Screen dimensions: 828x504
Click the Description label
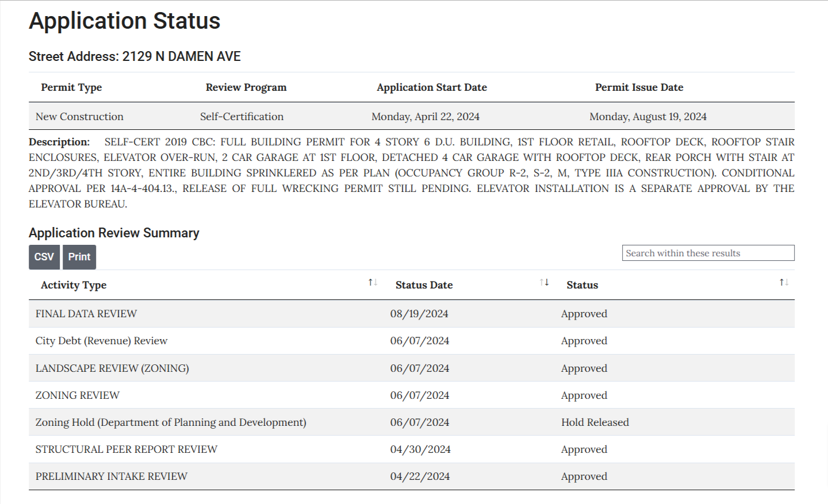(59, 142)
